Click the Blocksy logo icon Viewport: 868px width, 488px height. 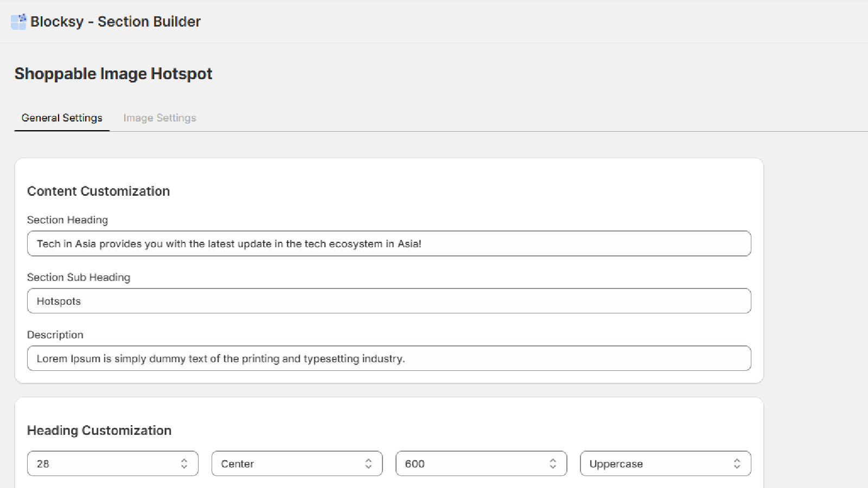pos(18,22)
